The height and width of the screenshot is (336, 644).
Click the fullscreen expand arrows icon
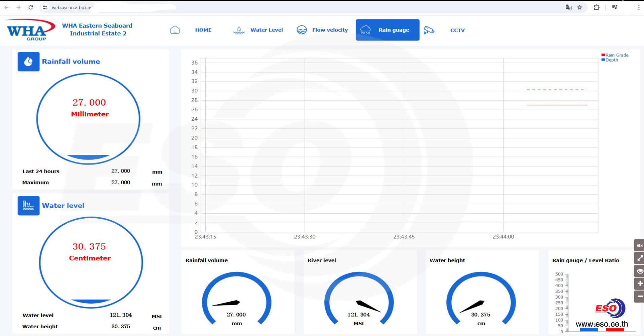coord(640,258)
